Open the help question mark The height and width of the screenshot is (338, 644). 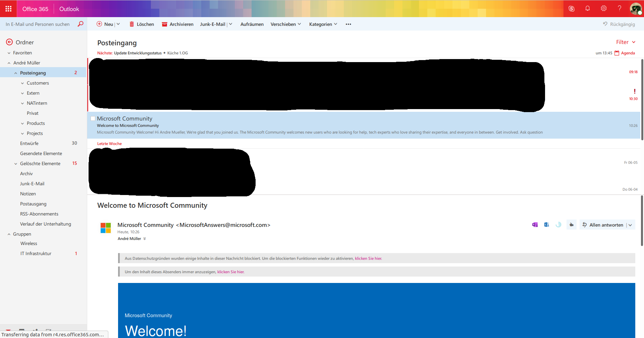[620, 8]
